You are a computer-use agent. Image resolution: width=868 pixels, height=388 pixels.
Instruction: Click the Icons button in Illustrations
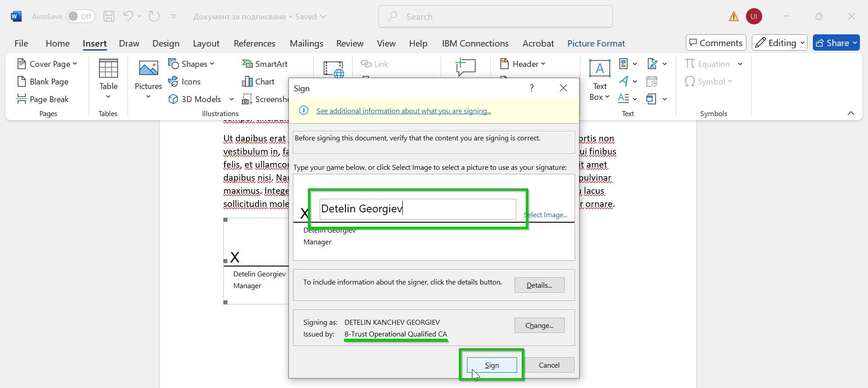point(184,81)
